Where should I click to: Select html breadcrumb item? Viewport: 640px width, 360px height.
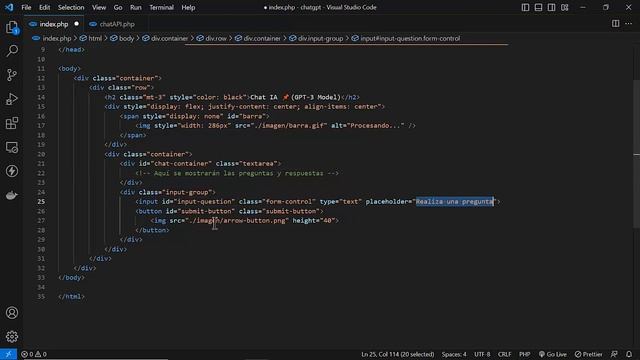click(95, 38)
